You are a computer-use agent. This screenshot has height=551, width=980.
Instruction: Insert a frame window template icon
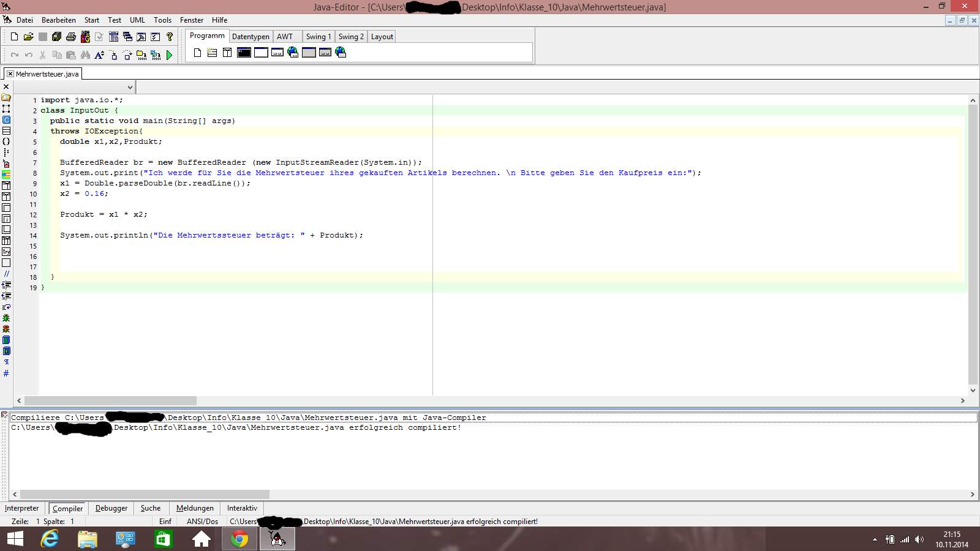260,53
